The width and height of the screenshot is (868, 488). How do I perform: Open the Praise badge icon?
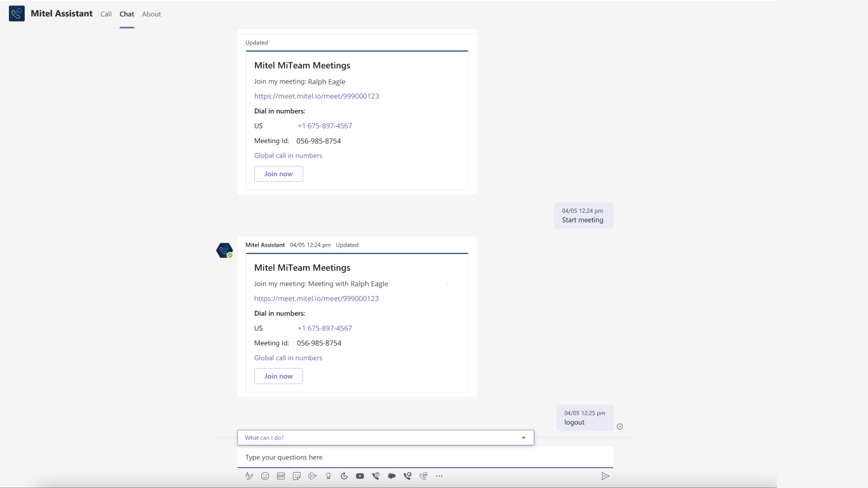329,476
